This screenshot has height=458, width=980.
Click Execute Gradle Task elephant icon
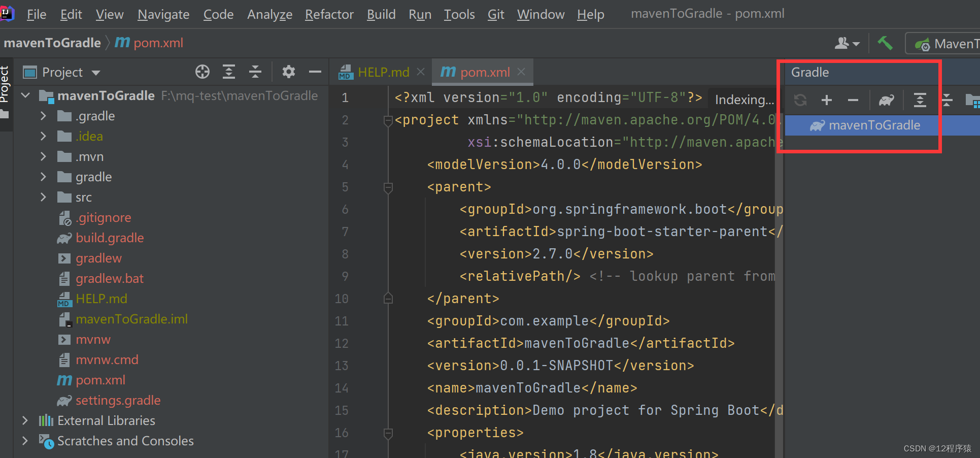coord(887,100)
